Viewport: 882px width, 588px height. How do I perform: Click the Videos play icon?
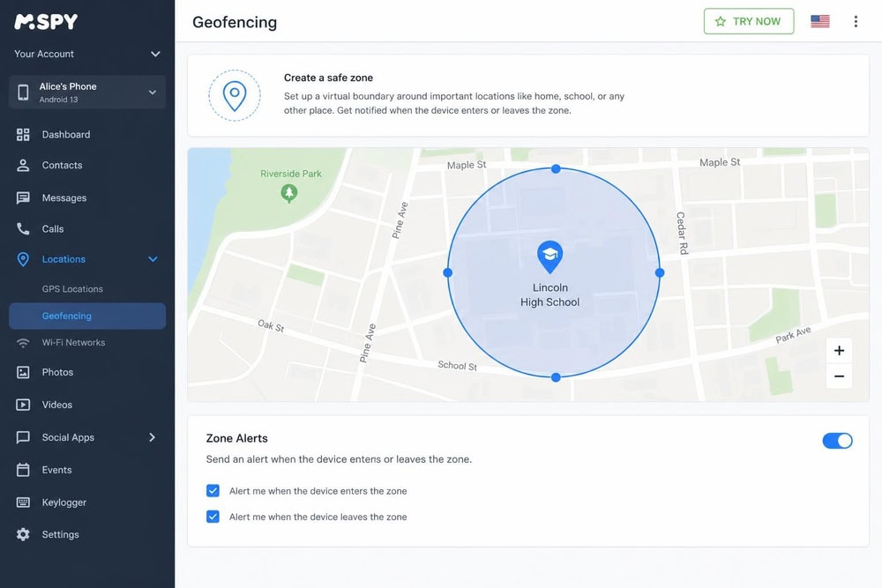click(x=23, y=405)
